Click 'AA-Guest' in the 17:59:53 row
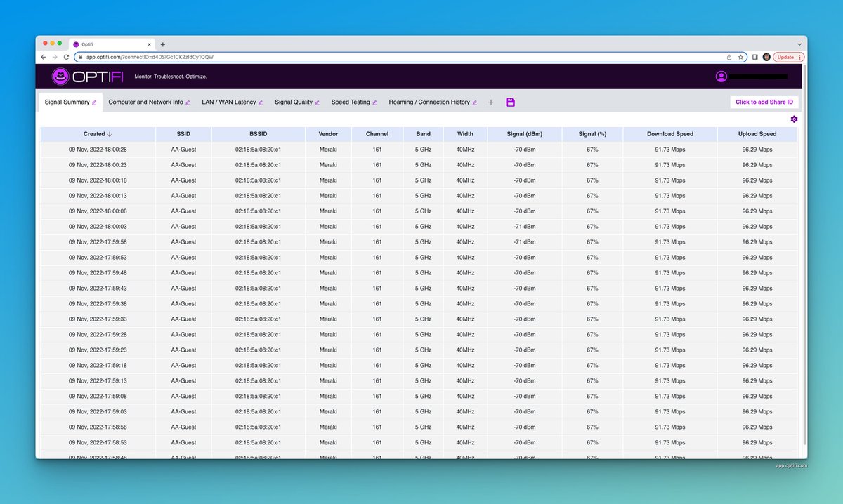This screenshot has height=504, width=843. pyautogui.click(x=183, y=258)
